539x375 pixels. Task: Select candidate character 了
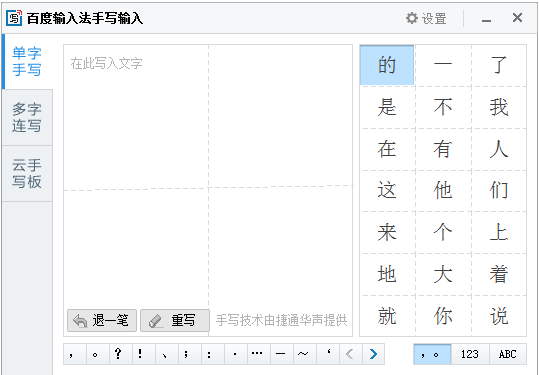pyautogui.click(x=499, y=65)
